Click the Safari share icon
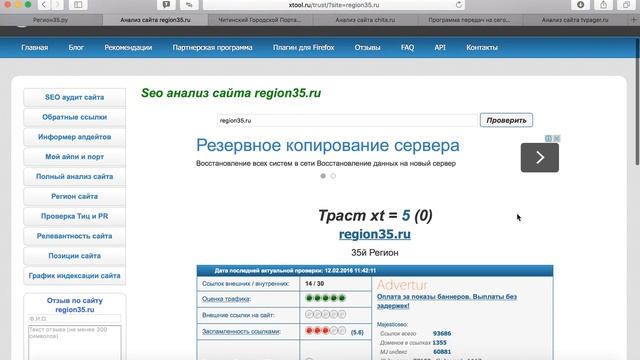 pyautogui.click(x=603, y=5)
